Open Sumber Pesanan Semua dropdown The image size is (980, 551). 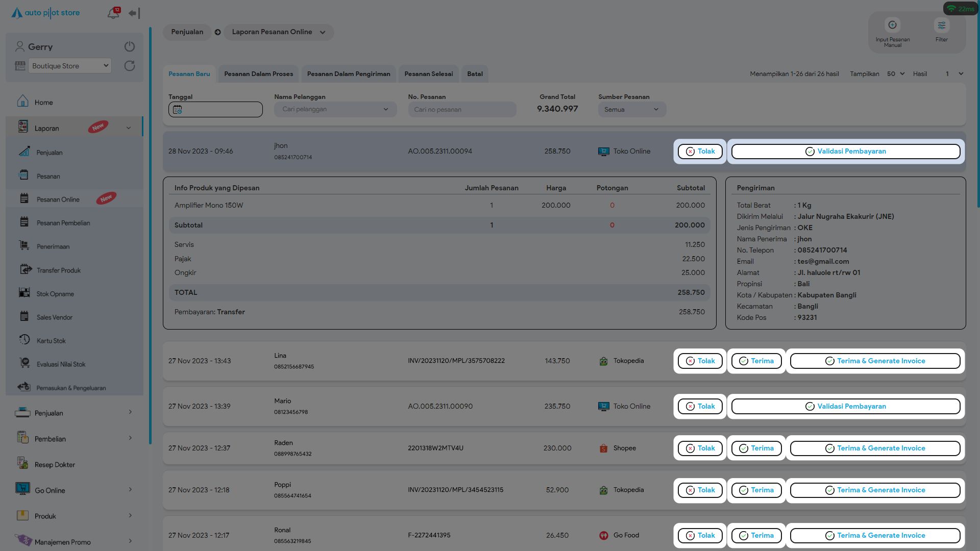tap(631, 110)
